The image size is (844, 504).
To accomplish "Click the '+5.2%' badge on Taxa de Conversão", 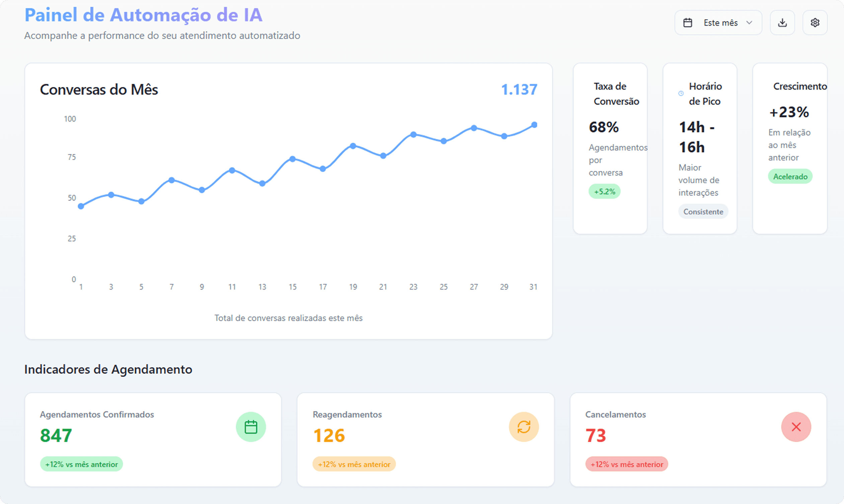I will 604,191.
